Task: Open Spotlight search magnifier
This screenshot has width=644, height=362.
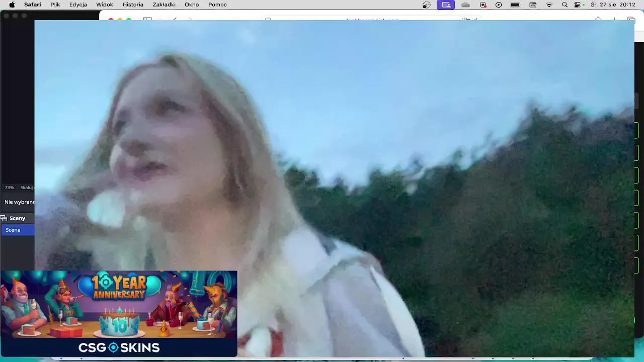Action: click(565, 5)
